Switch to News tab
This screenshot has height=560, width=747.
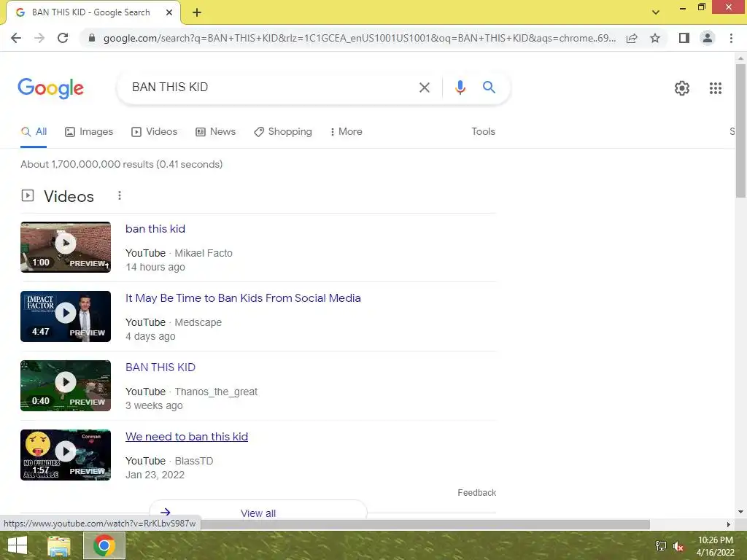pyautogui.click(x=216, y=132)
